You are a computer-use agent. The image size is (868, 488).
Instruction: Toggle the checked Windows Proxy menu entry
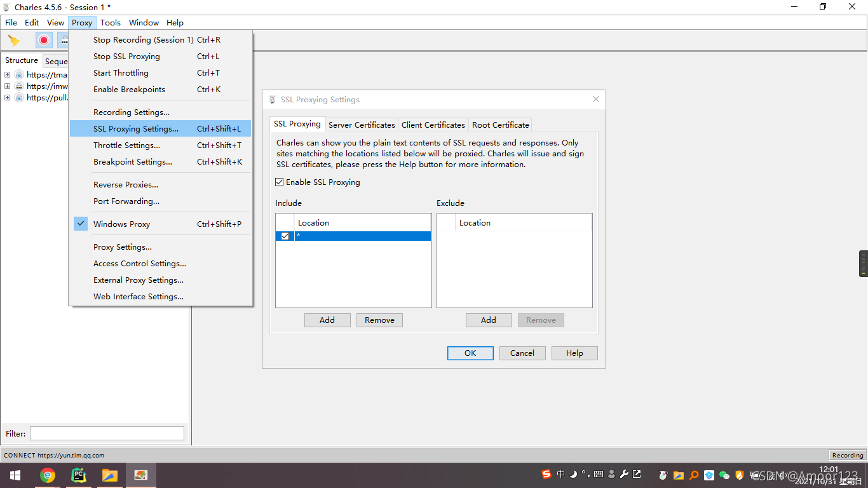[x=161, y=224]
